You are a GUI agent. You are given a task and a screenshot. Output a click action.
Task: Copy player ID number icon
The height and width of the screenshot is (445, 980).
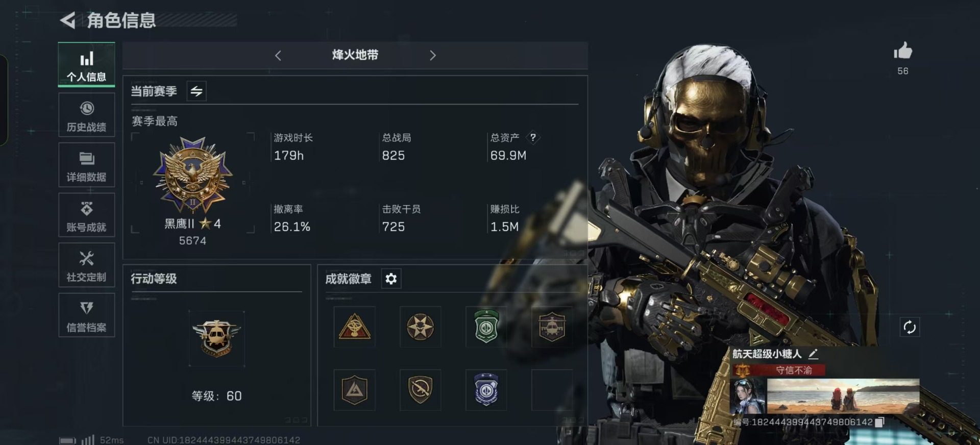(879, 422)
